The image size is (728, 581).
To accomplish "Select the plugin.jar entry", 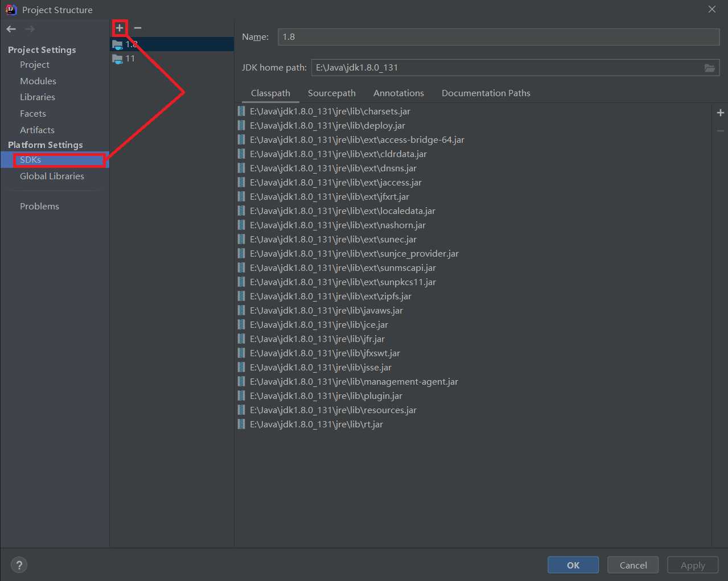I will tap(473, 396).
